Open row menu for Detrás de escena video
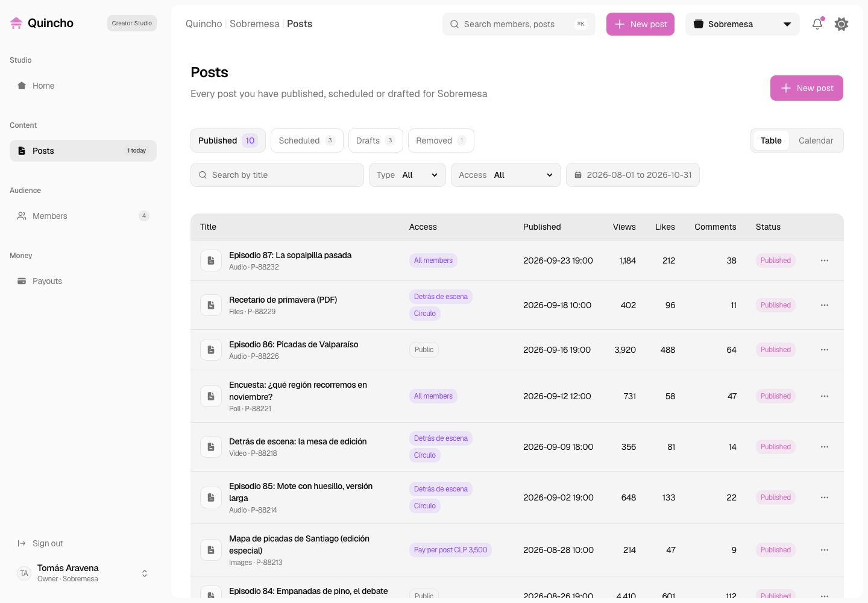 click(825, 447)
